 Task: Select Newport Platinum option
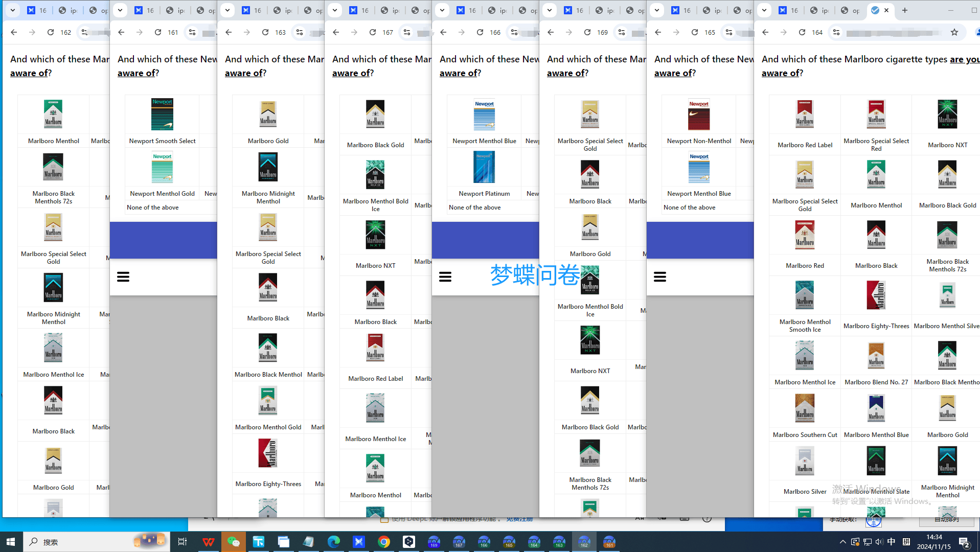484,175
